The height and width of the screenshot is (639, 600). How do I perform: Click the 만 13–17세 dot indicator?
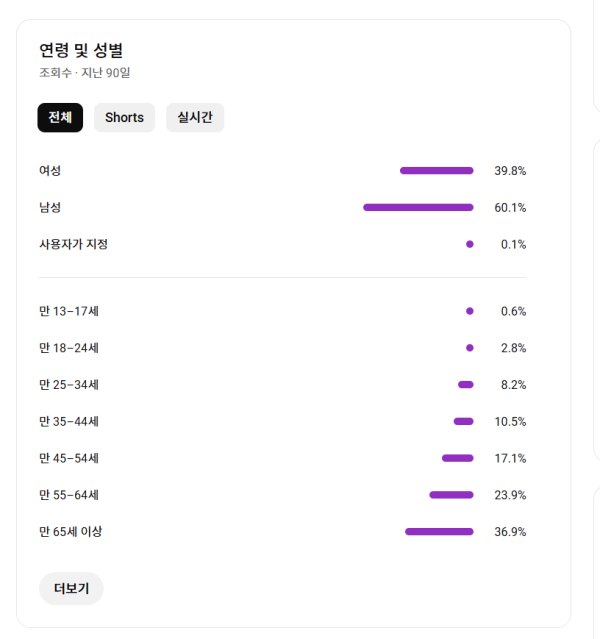pyautogui.click(x=469, y=311)
